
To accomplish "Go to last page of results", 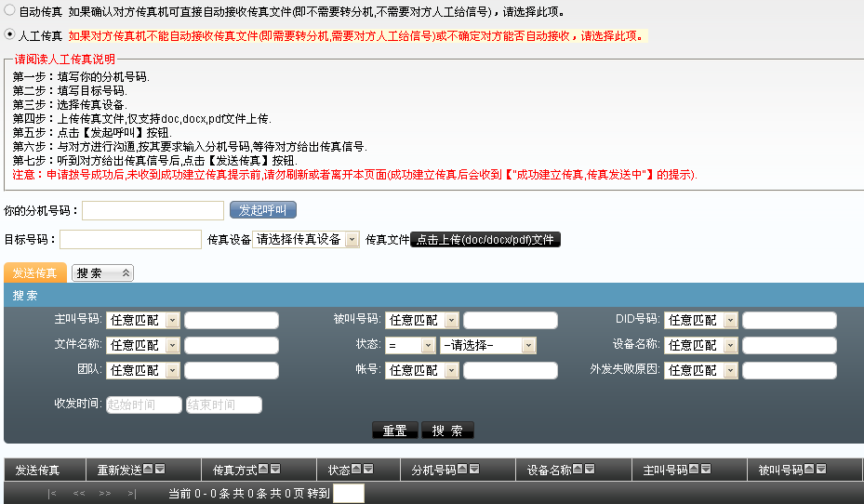I will pos(132,493).
